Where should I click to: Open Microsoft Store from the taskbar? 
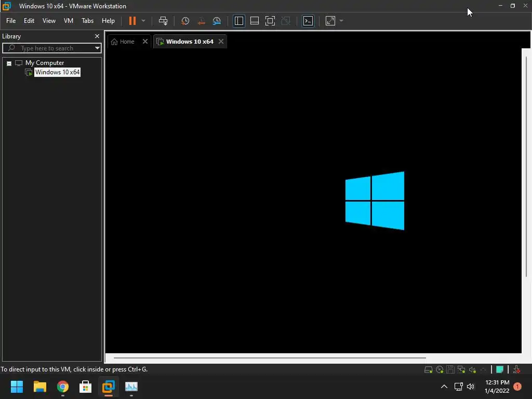tap(86, 387)
